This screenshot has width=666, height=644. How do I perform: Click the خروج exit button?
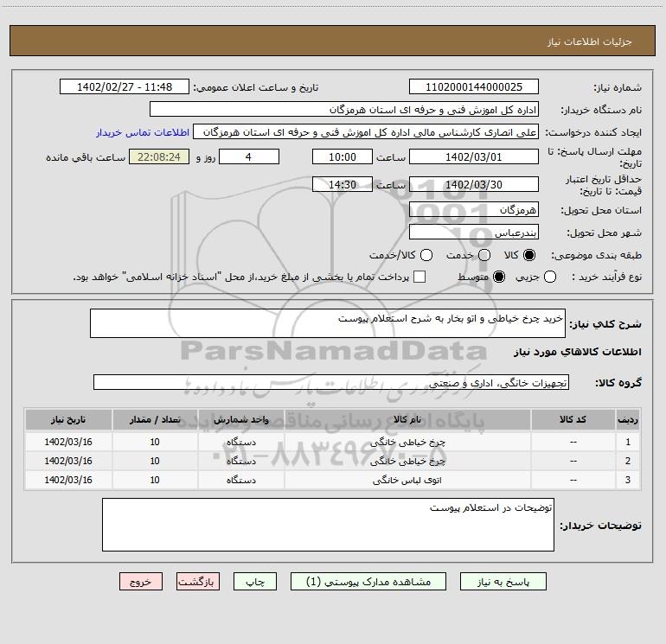pyautogui.click(x=141, y=582)
